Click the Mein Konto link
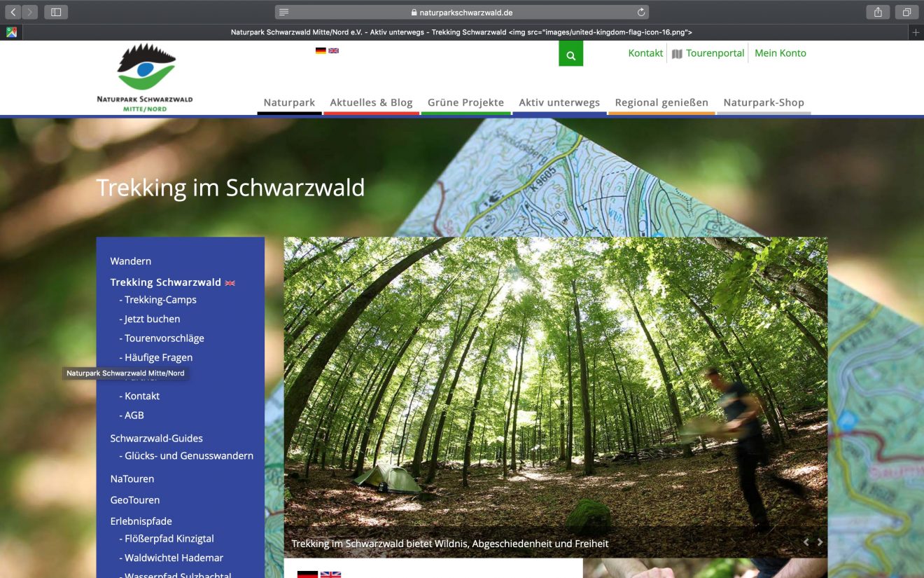Screen dimensions: 924x578 pos(780,53)
